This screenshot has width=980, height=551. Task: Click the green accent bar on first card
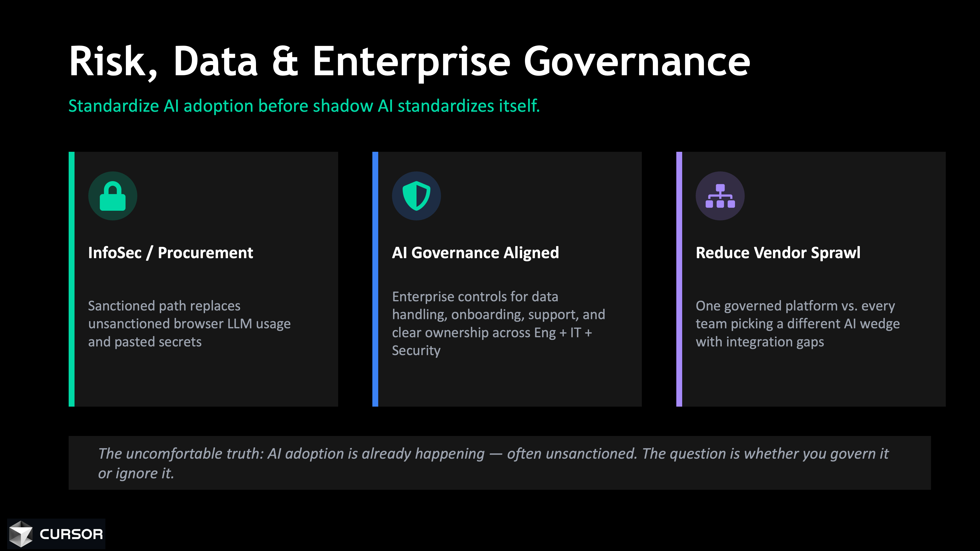[x=71, y=279]
